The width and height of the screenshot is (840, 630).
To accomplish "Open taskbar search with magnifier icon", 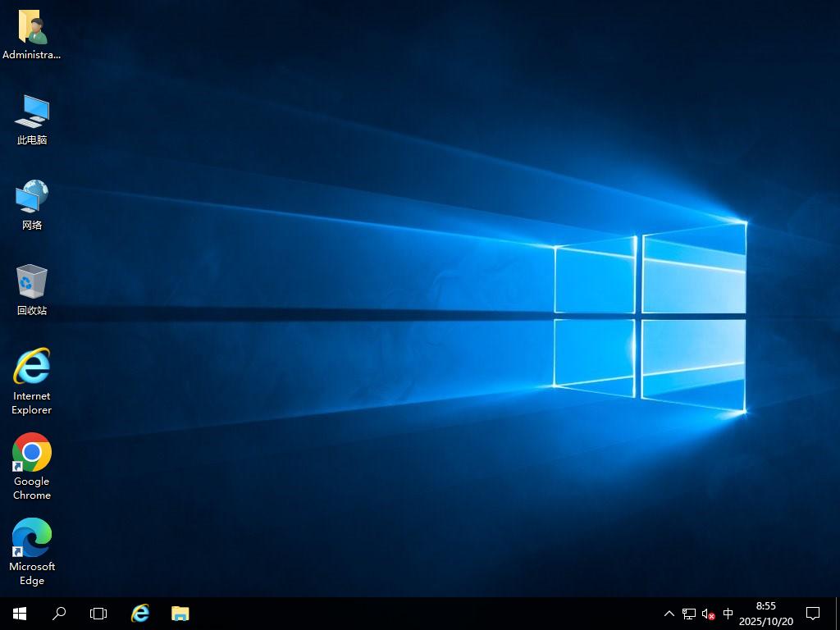I will [x=59, y=614].
